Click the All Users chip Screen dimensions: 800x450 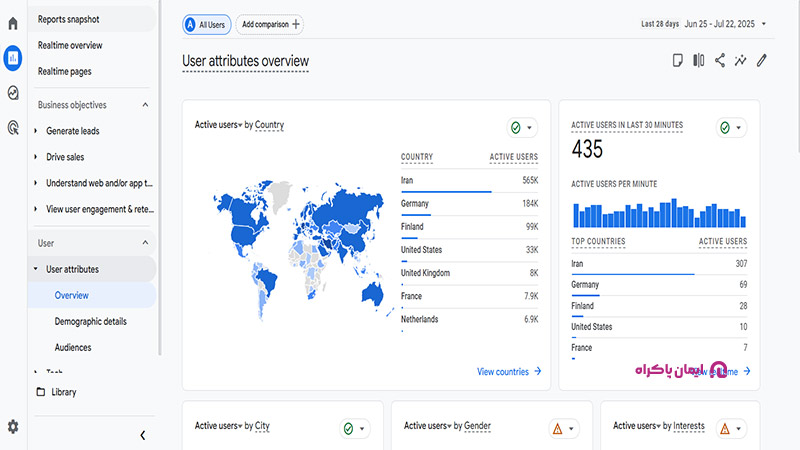[207, 24]
